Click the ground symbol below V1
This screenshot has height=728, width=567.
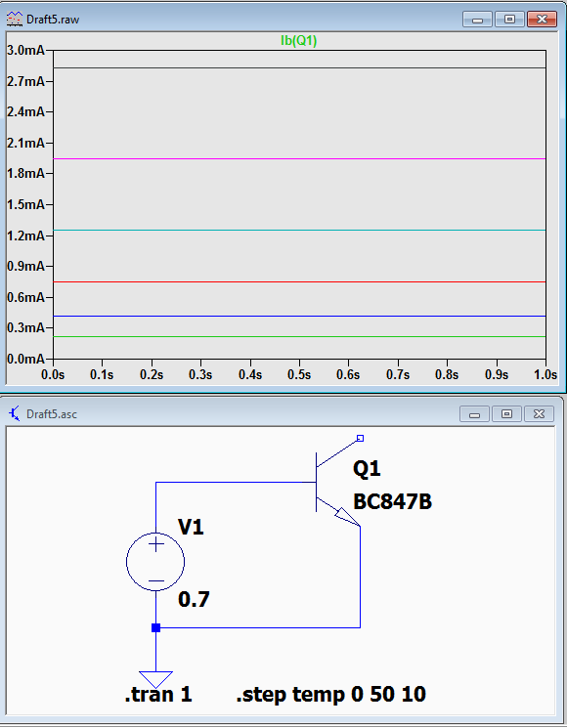pyautogui.click(x=155, y=679)
